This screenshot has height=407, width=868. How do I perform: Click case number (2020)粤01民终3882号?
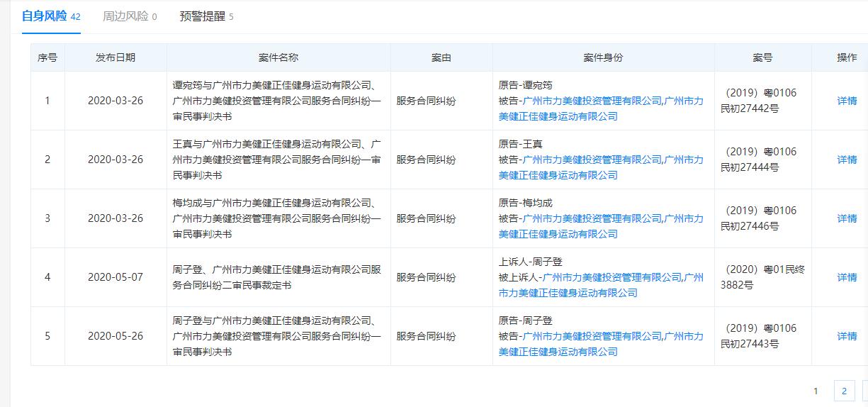pyautogui.click(x=763, y=277)
